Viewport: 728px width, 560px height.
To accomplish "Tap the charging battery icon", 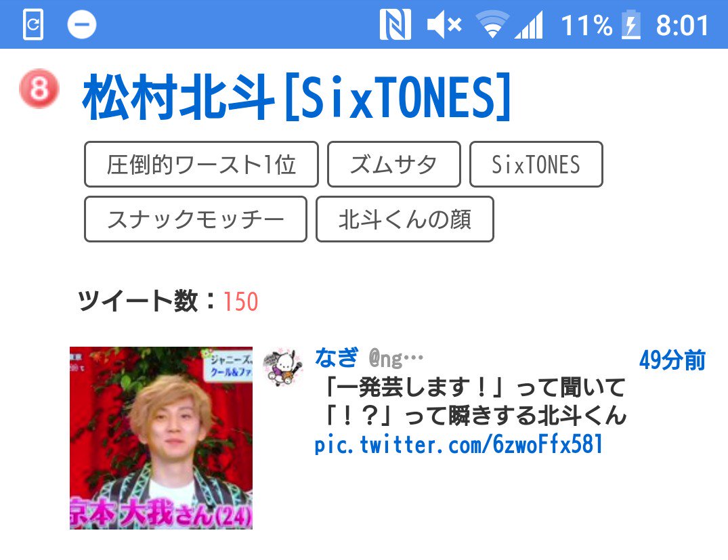I will 631,24.
